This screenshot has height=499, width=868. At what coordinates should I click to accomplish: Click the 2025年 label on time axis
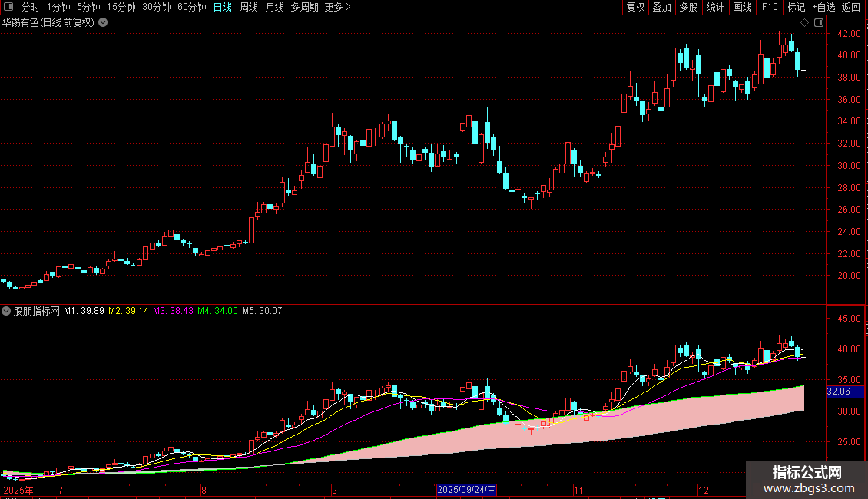(x=18, y=490)
